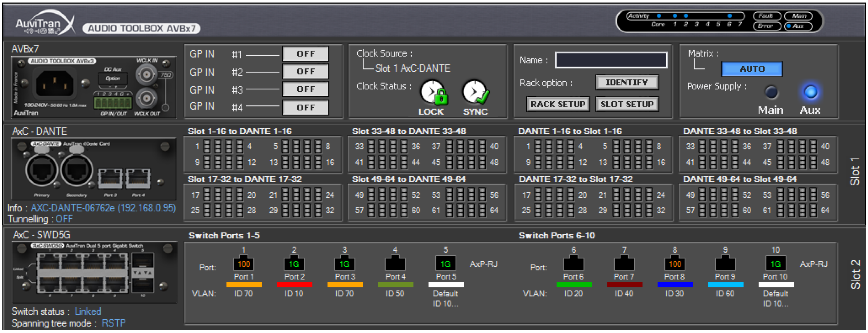The width and height of the screenshot is (868, 333).
Task: Select the Port 5 1G jack icon
Action: click(x=445, y=263)
